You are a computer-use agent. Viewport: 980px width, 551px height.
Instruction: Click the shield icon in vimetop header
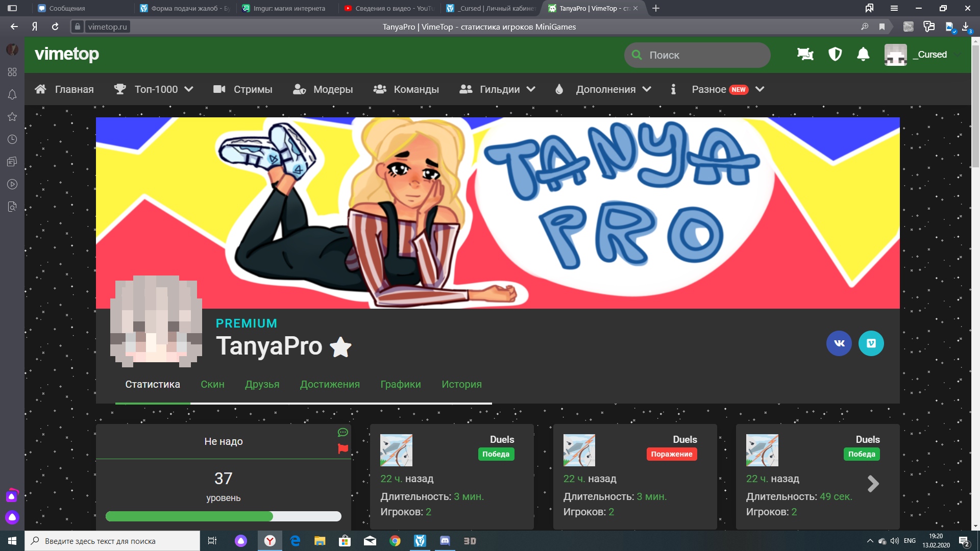[835, 54]
